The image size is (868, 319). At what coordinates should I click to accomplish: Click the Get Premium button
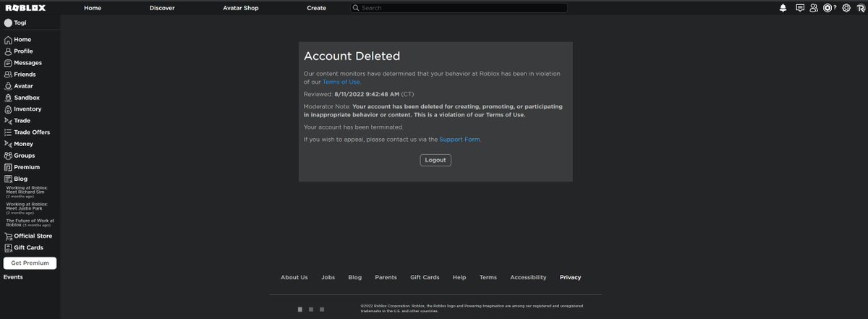point(30,263)
